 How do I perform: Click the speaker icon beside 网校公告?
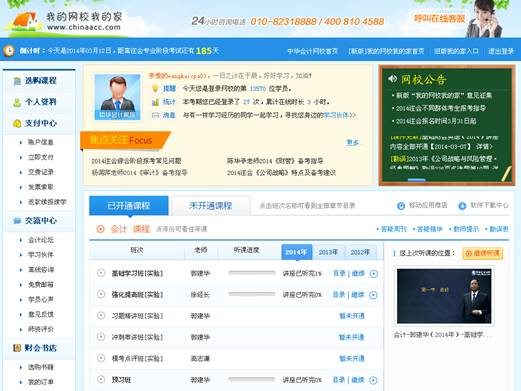(x=392, y=79)
